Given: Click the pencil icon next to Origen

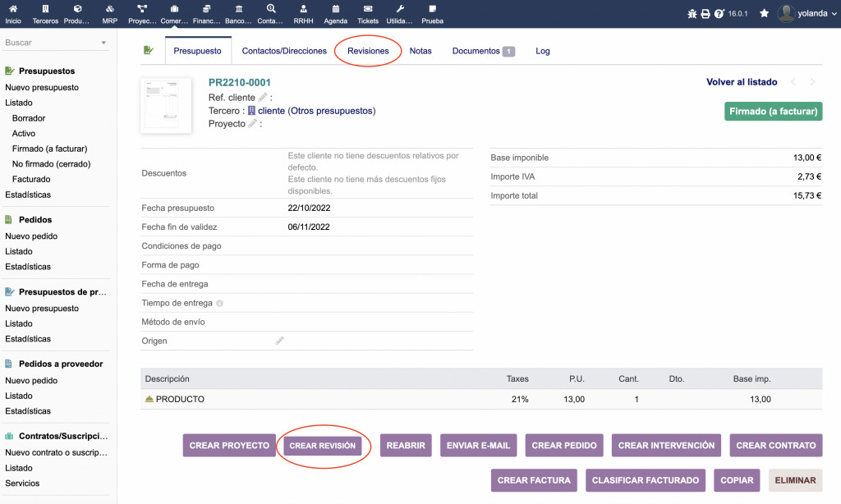Looking at the screenshot, I should pos(279,341).
